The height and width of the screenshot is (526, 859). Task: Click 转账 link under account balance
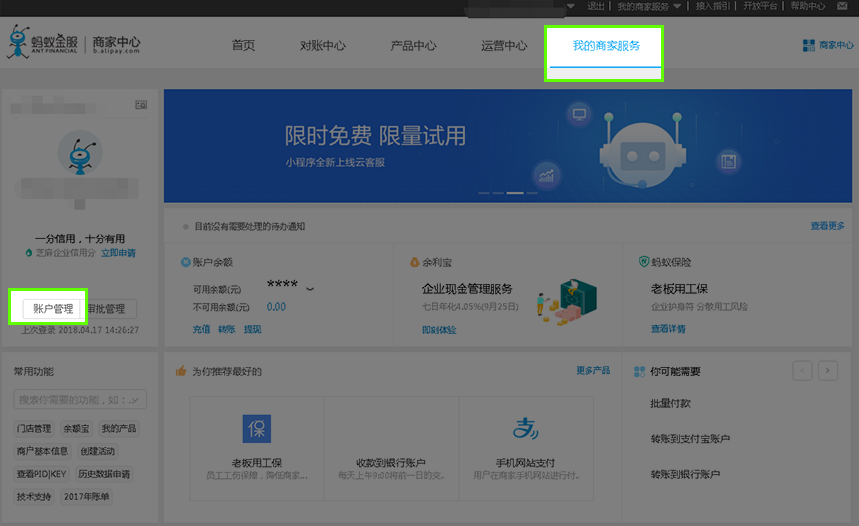click(x=227, y=329)
